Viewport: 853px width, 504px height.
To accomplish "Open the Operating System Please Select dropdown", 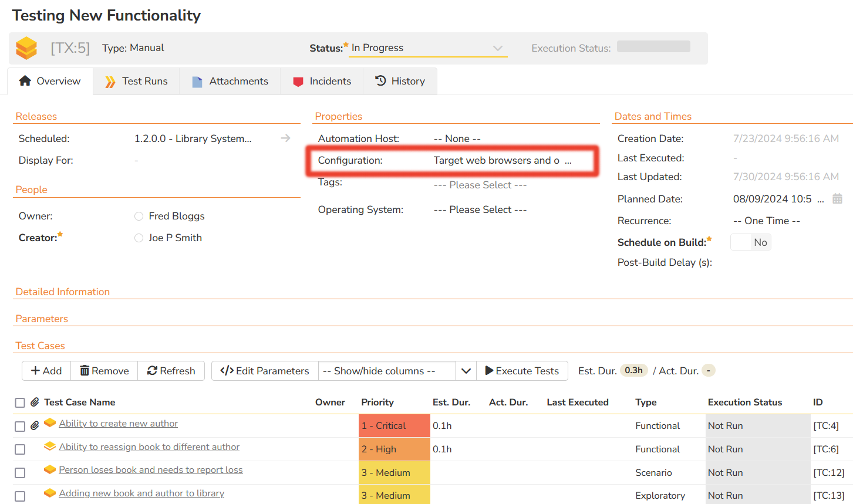I will [480, 209].
